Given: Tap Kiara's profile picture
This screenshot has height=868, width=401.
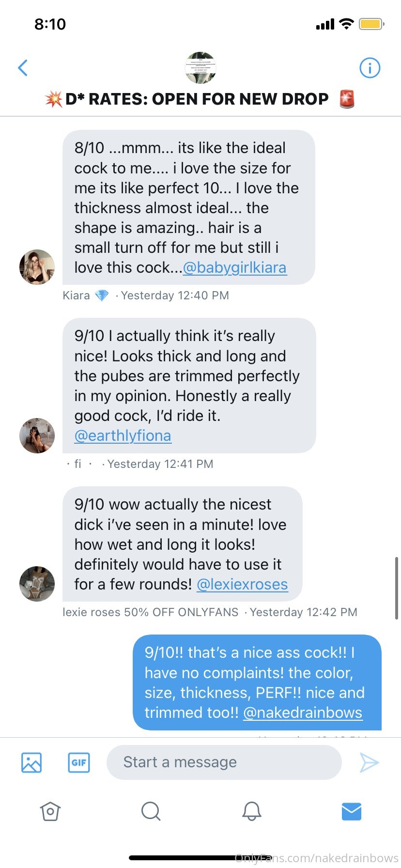Looking at the screenshot, I should click(37, 267).
